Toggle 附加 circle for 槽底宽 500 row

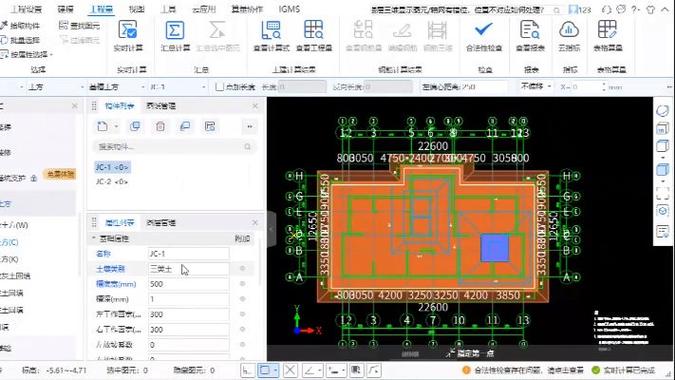(242, 284)
